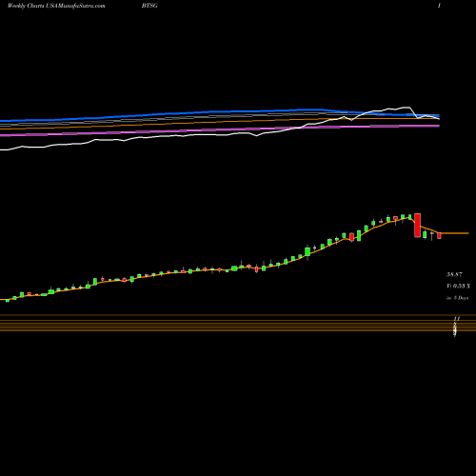Click the flat orange line extending past last candle

pyautogui.click(x=455, y=233)
